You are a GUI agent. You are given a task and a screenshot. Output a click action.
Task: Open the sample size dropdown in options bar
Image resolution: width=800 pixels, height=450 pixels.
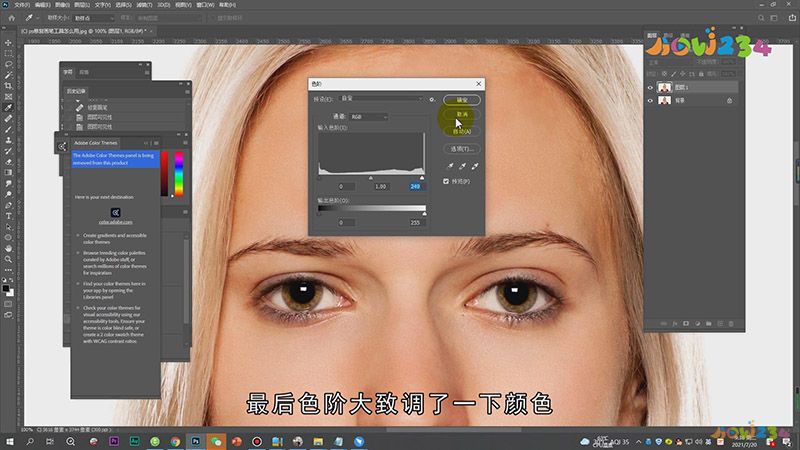click(x=94, y=18)
